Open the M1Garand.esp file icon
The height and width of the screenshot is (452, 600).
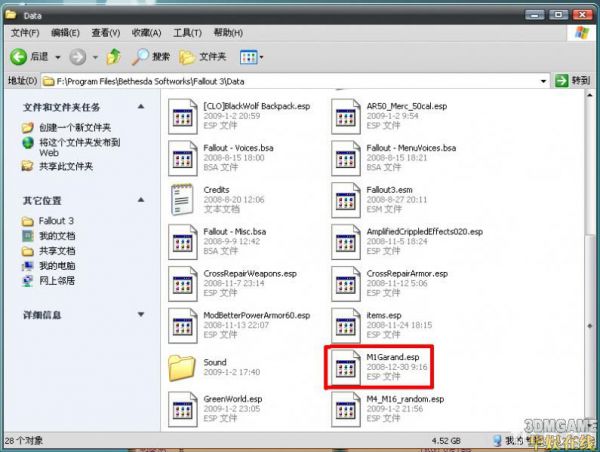click(347, 366)
